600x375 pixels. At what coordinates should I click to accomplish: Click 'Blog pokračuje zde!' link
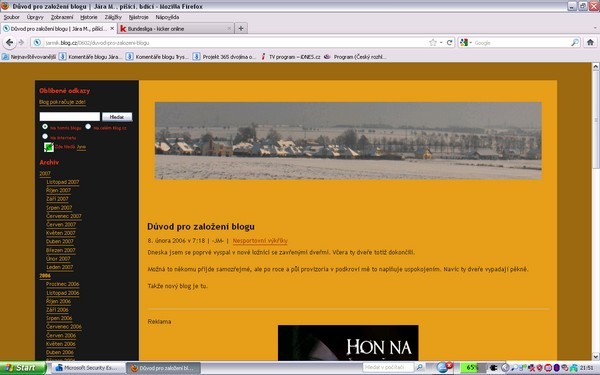[62, 102]
